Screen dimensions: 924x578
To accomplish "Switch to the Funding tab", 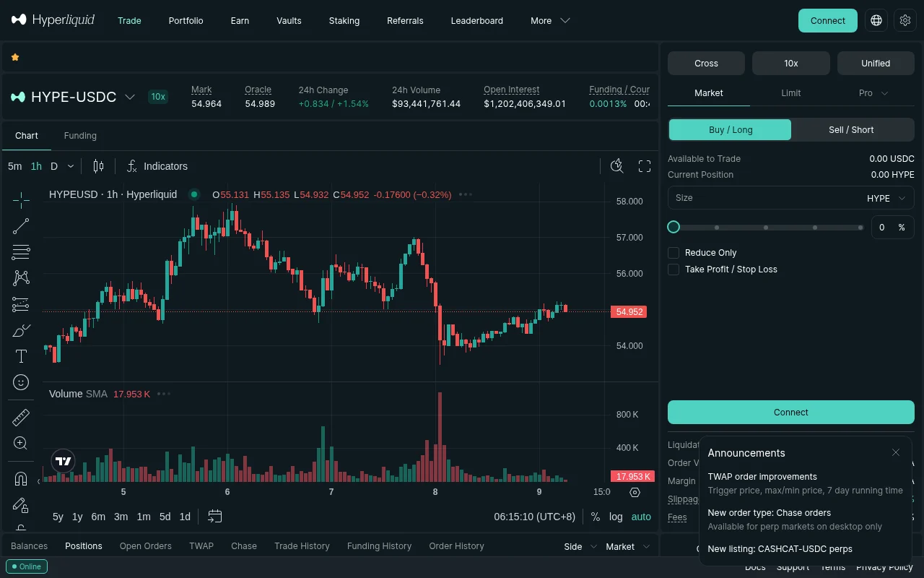I will [x=80, y=135].
